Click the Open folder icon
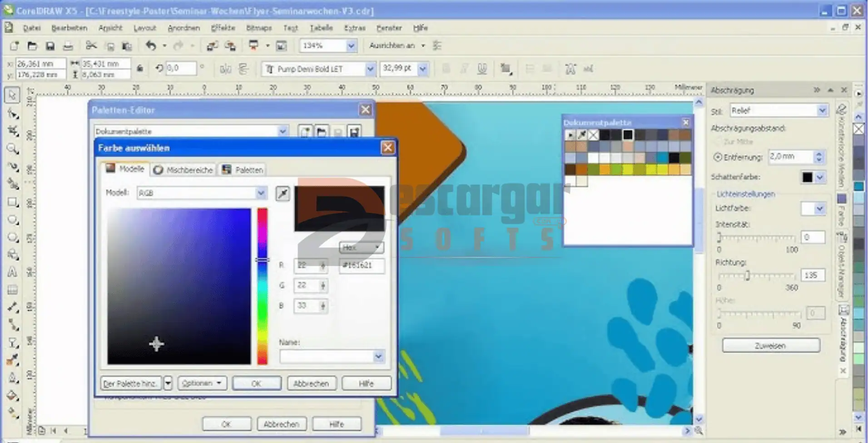868x443 pixels. 32,46
